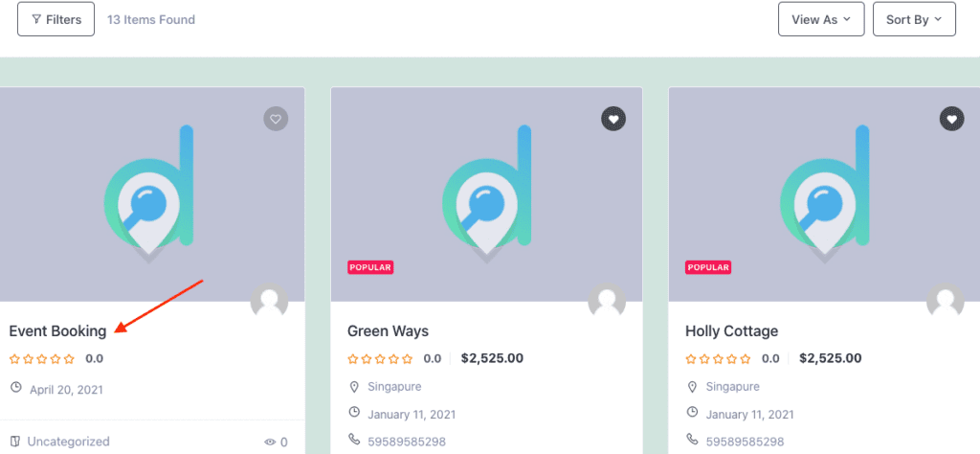Click the author avatar on Event Booking card
The image size is (980, 454).
[x=269, y=302]
